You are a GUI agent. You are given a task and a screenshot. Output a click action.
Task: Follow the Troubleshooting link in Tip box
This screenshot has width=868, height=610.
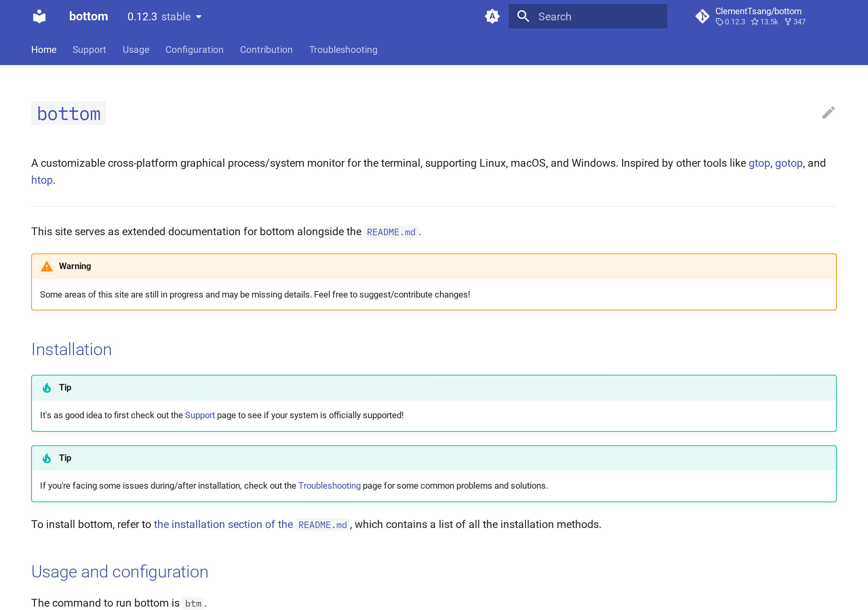point(329,486)
